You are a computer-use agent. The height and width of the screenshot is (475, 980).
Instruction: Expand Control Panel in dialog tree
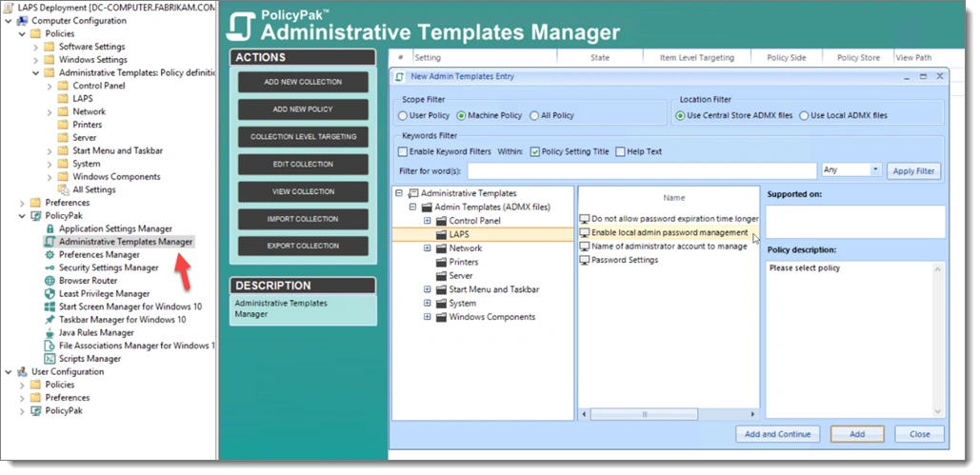[428, 221]
